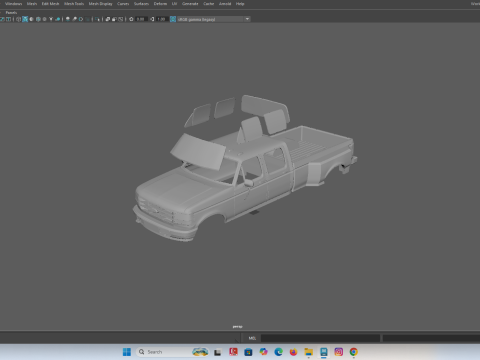Screen dimensions: 480x360
Task: Open the Surfaces menu
Action: 141,4
